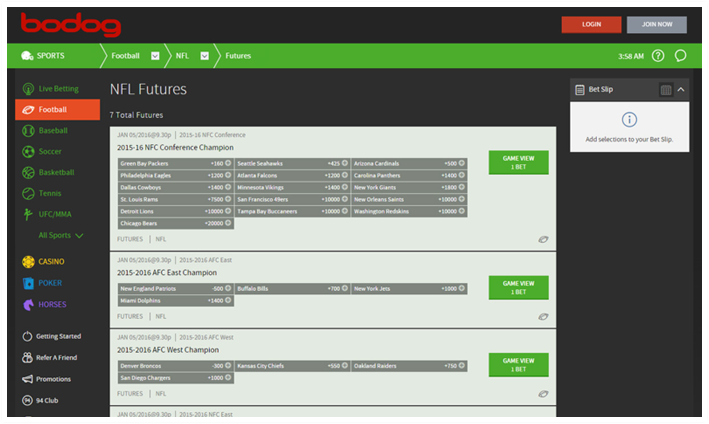Open Casino from the sidebar
This screenshot has height=424, width=709.
click(x=50, y=262)
